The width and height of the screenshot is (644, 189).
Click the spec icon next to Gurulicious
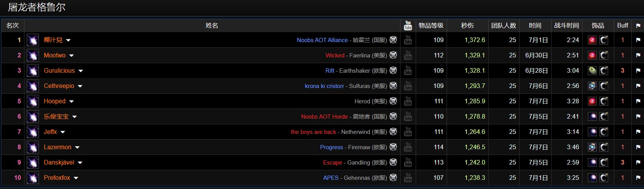[x=33, y=71]
